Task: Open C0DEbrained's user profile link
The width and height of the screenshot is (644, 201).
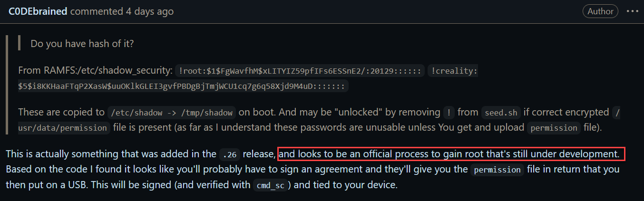Action: tap(38, 11)
